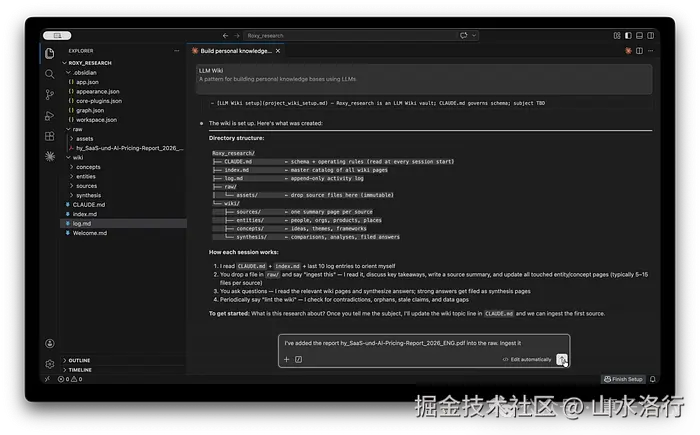Open the customize layout icon

tap(617, 36)
